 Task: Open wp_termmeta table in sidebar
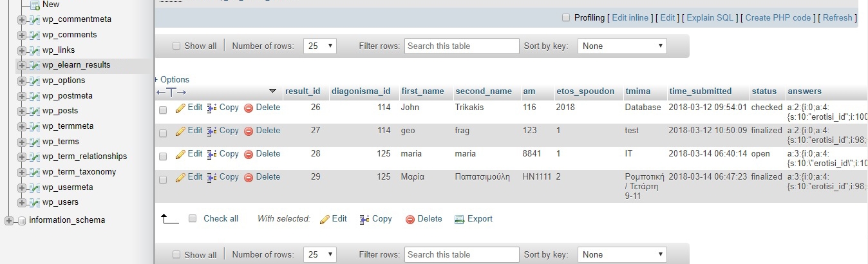tap(68, 126)
